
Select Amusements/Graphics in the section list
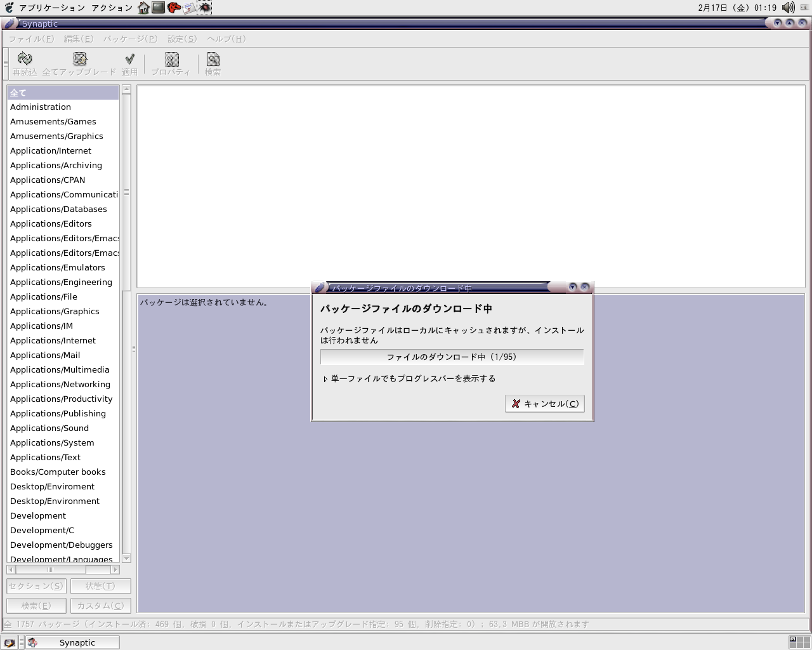pos(63,136)
